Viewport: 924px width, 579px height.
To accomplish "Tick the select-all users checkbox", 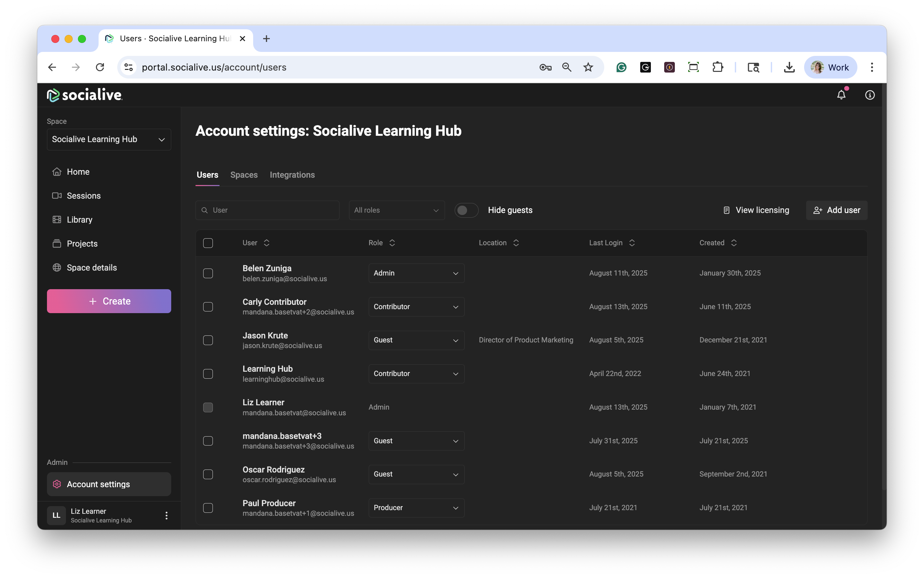I will coord(208,243).
